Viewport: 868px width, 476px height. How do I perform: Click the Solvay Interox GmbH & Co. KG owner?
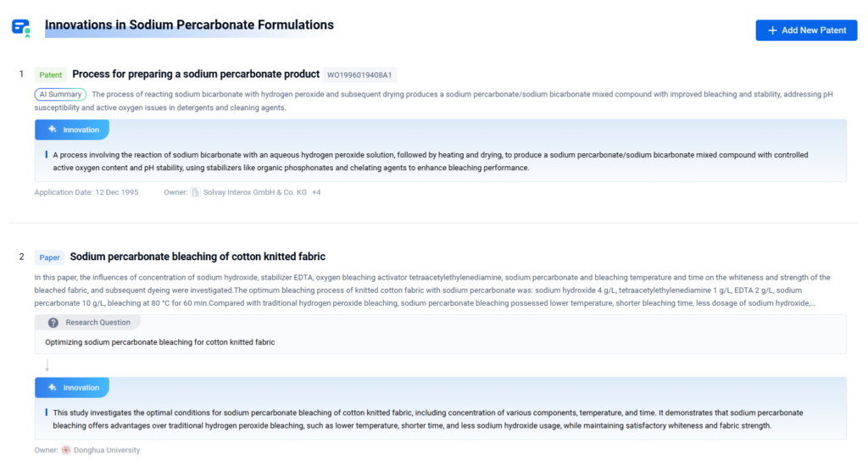pos(254,192)
